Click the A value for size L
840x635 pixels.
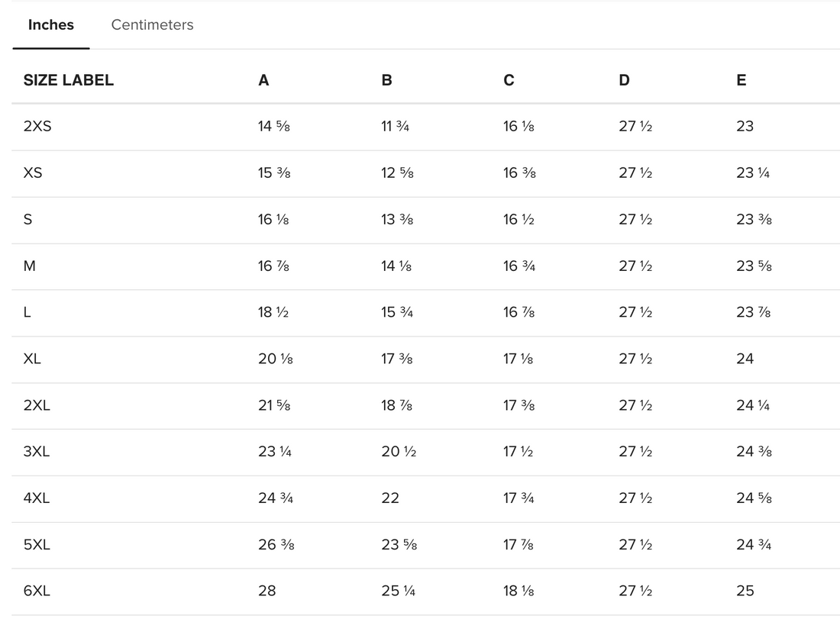[x=273, y=312]
